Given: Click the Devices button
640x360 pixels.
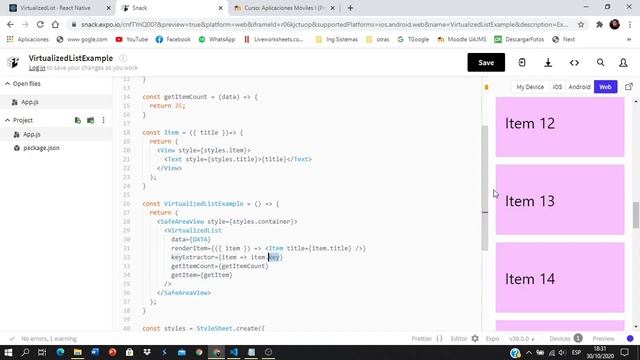Looking at the screenshot, I should click(565, 338).
